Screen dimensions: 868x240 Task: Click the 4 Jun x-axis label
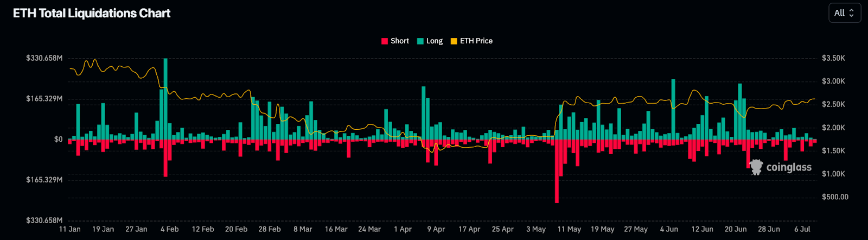669,229
